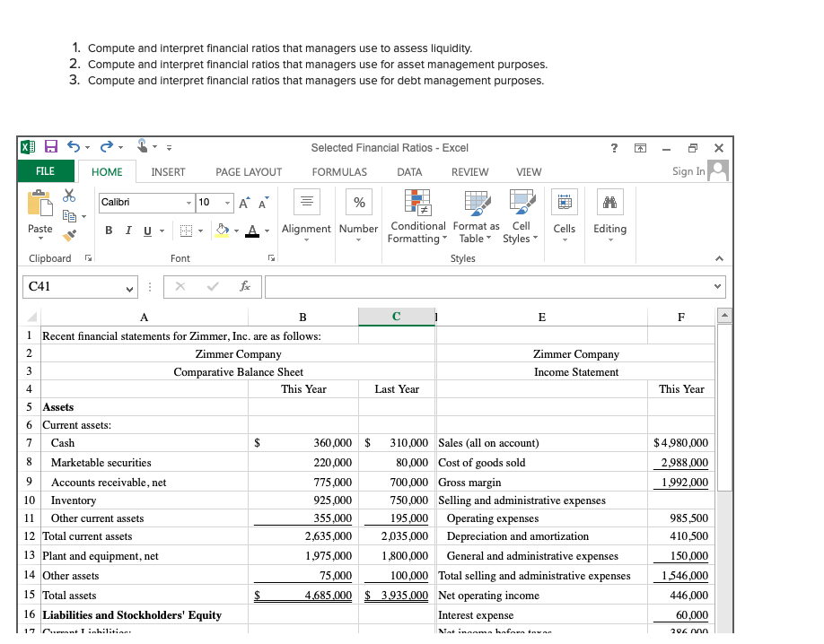
Task: Expand the formula bar
Action: (717, 286)
